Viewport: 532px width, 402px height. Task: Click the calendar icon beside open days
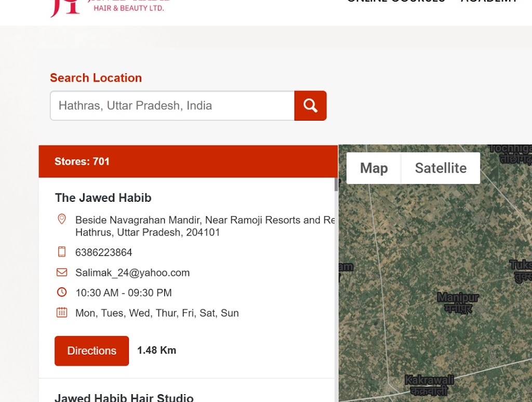[x=62, y=313]
